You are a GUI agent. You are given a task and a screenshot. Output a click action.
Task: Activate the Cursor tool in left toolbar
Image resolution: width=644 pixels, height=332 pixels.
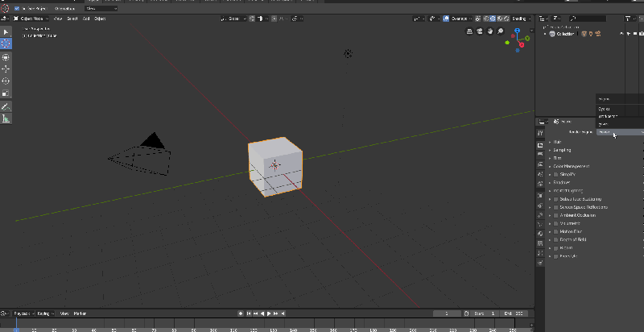click(6, 44)
